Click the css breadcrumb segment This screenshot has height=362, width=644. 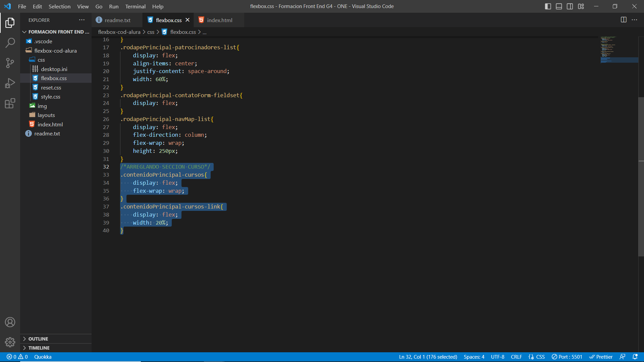[x=151, y=32]
